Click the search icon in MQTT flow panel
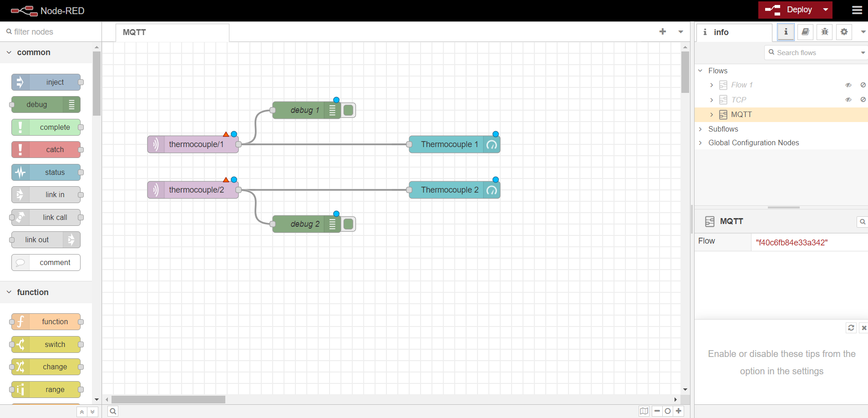This screenshot has height=418, width=868. tap(863, 222)
